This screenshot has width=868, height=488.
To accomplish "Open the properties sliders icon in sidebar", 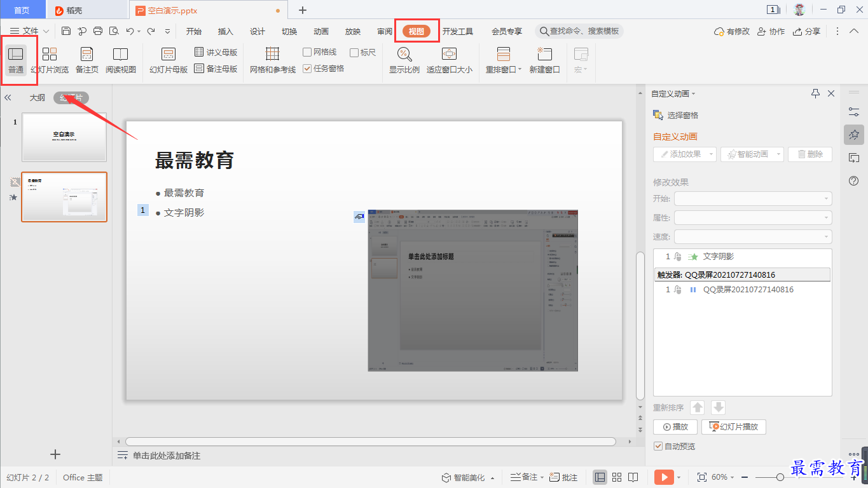I will [x=854, y=111].
